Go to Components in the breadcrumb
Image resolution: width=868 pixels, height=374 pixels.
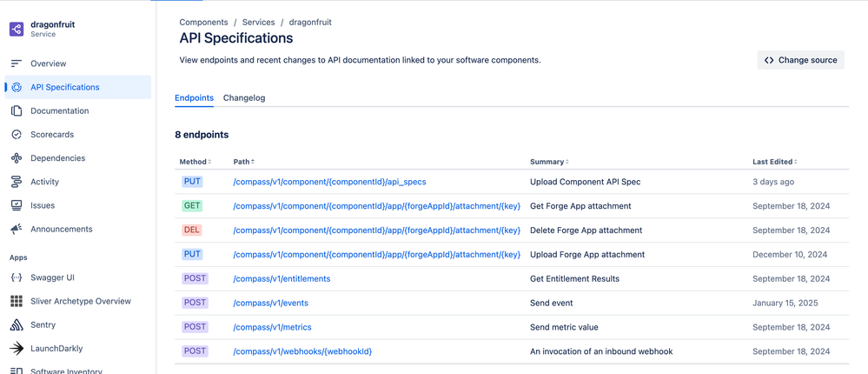(x=203, y=22)
